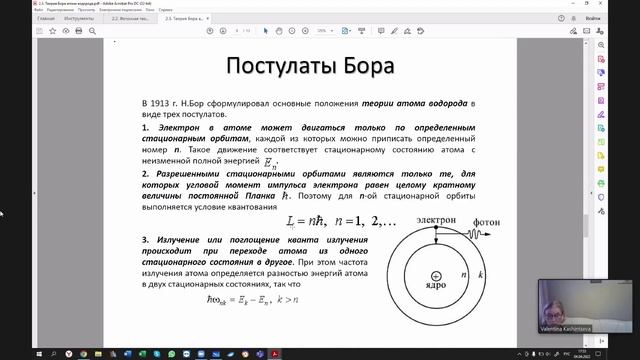Expand the left navigation pane arrow
The height and width of the screenshot is (360, 640).
point(34,193)
